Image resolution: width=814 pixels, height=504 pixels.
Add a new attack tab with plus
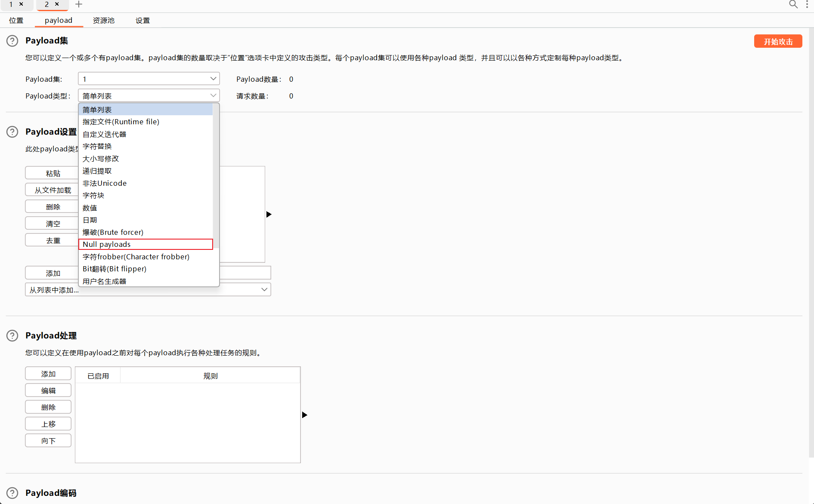pyautogui.click(x=79, y=4)
